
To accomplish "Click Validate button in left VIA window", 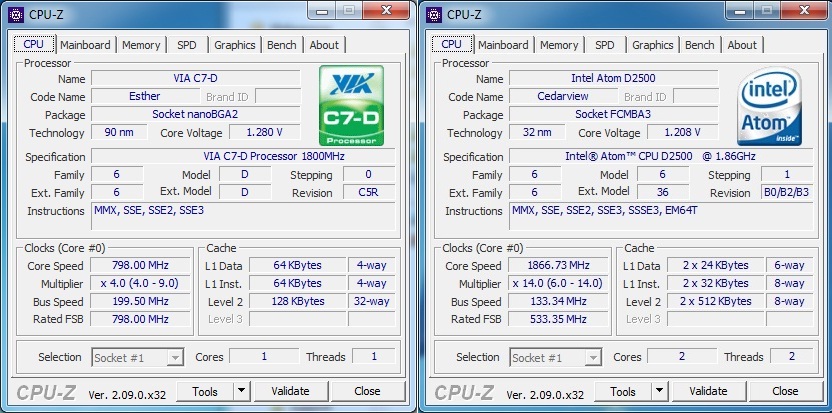I will [290, 392].
